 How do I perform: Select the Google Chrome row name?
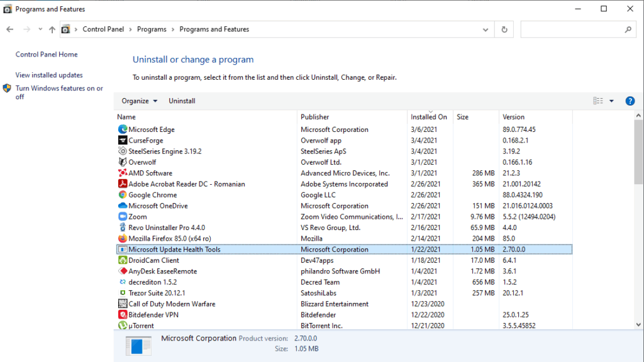153,195
